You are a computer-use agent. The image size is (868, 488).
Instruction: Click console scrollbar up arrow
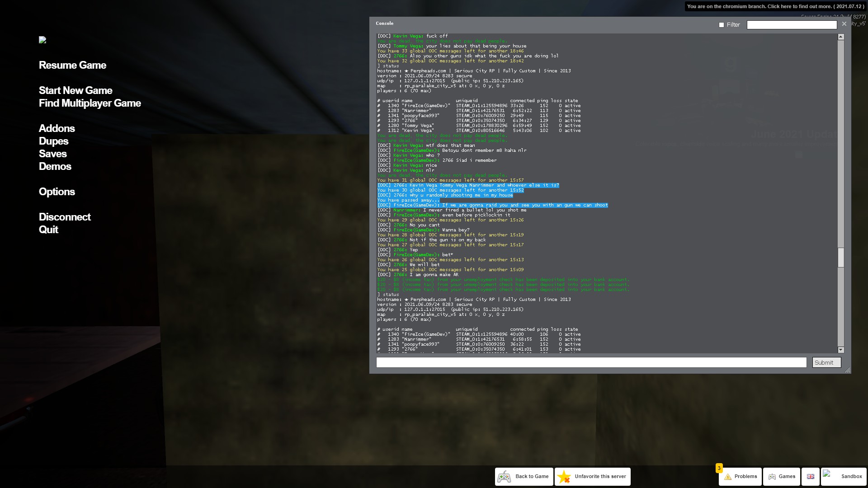coord(841,37)
